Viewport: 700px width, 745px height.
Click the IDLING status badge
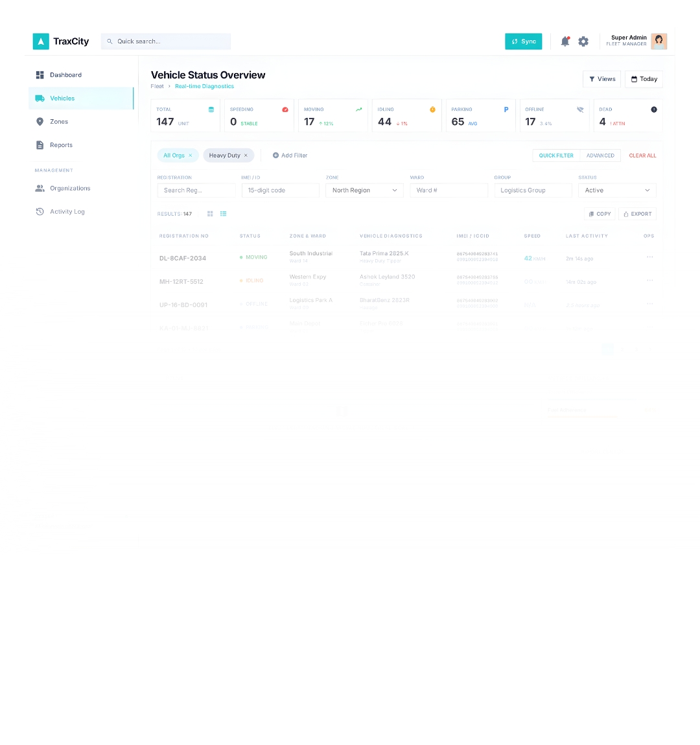click(x=251, y=281)
